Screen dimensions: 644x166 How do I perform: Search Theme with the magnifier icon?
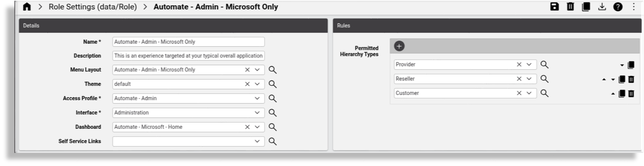click(x=273, y=84)
